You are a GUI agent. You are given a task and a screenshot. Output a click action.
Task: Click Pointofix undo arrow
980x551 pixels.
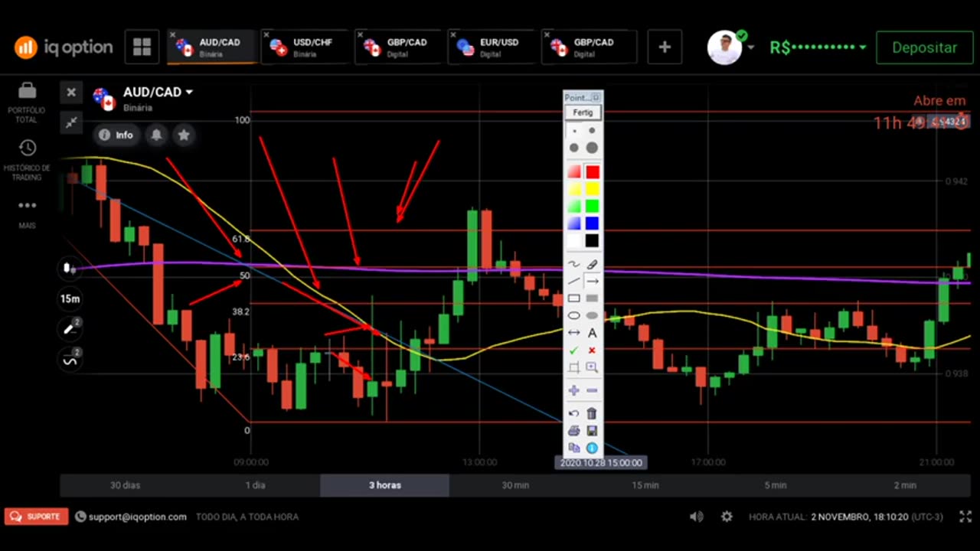(x=573, y=414)
